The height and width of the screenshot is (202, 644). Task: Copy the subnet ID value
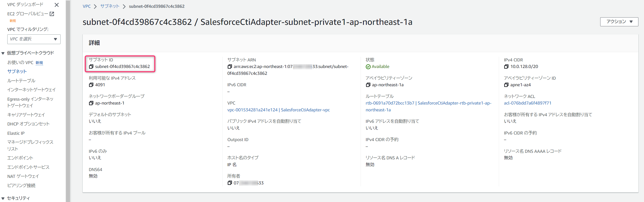coord(91,67)
